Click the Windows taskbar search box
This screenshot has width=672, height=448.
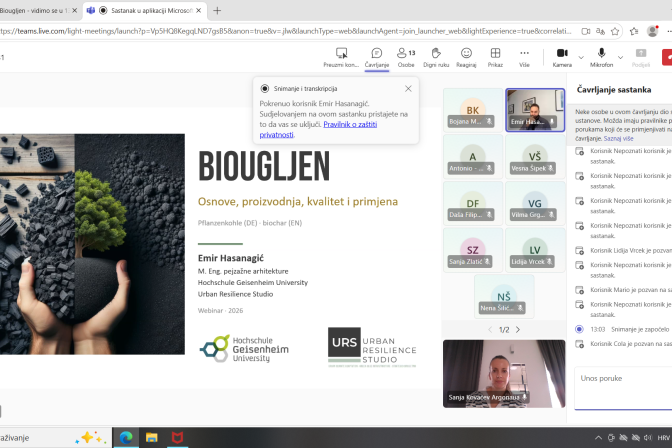54,438
